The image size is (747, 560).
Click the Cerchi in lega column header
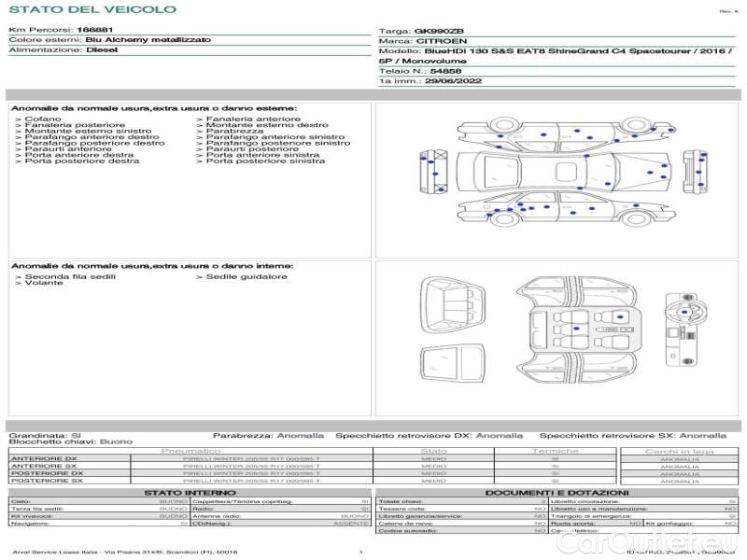(x=679, y=451)
